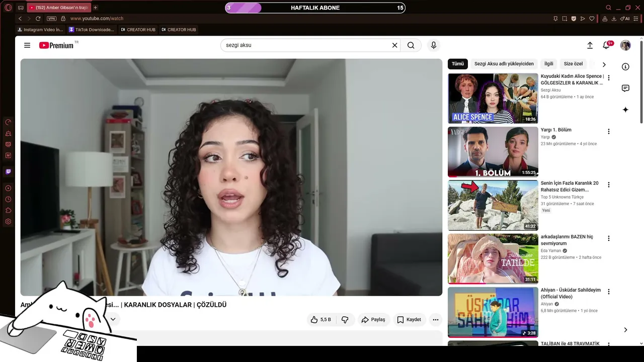Like the video with 5,5 B likes
This screenshot has height=362, width=644.
pyautogui.click(x=320, y=320)
